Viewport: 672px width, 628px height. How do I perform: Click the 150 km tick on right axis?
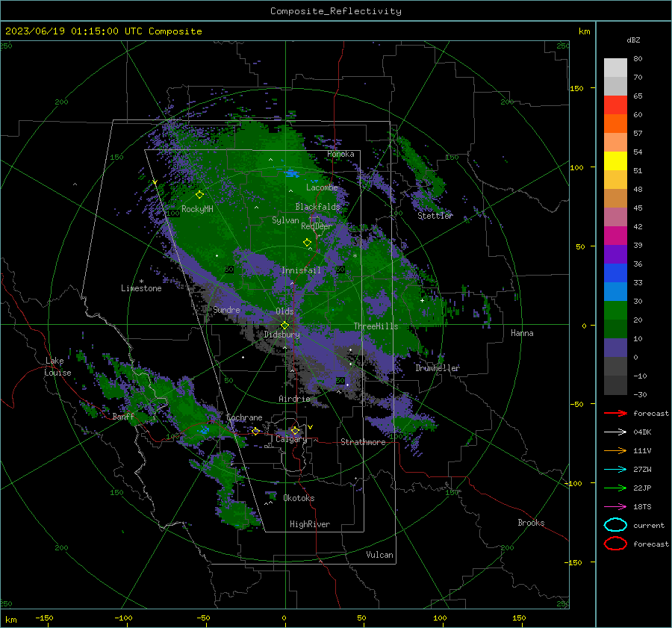click(577, 88)
